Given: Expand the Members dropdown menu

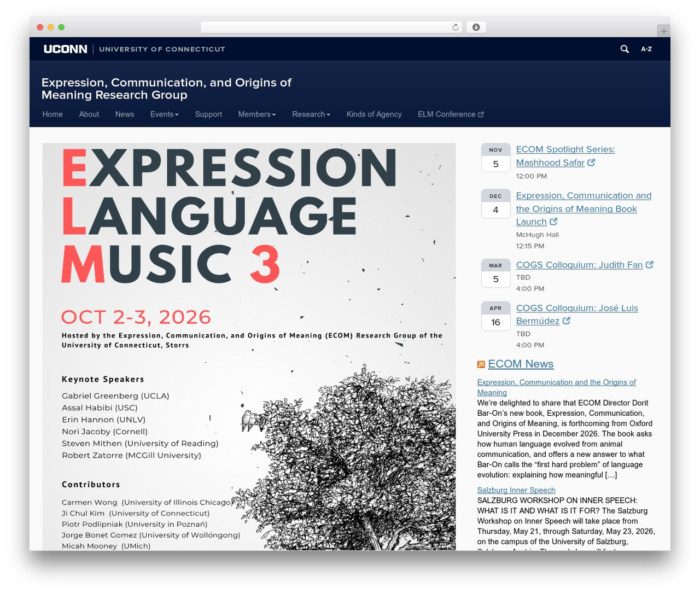Looking at the screenshot, I should click(x=257, y=114).
